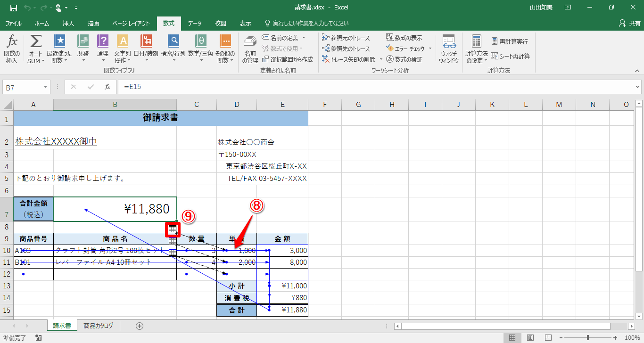Click the macro recording icon in status bar

coord(39,337)
